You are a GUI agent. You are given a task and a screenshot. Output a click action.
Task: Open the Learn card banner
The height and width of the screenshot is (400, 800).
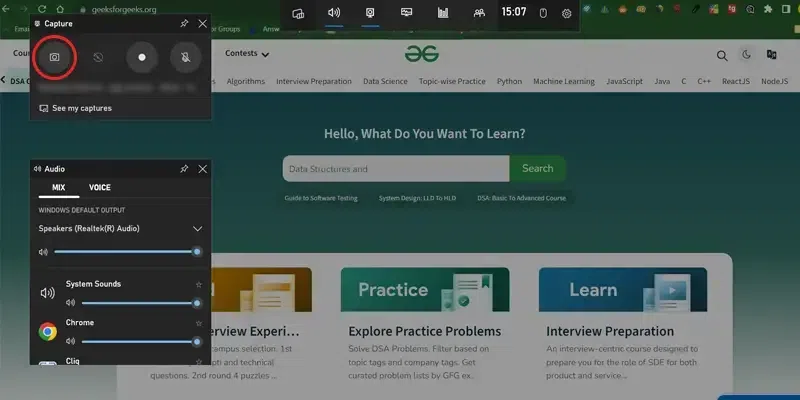coord(622,289)
